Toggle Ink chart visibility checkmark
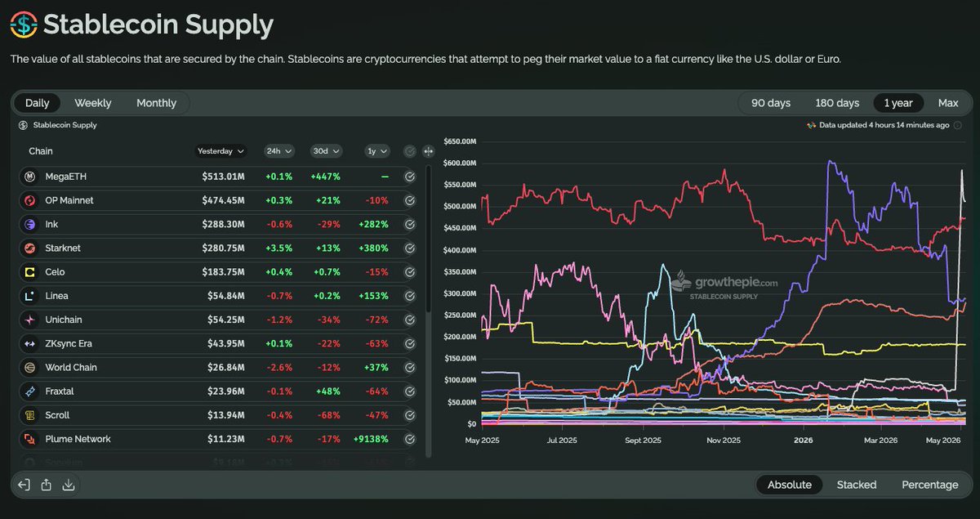The height and width of the screenshot is (519, 980). [x=410, y=224]
